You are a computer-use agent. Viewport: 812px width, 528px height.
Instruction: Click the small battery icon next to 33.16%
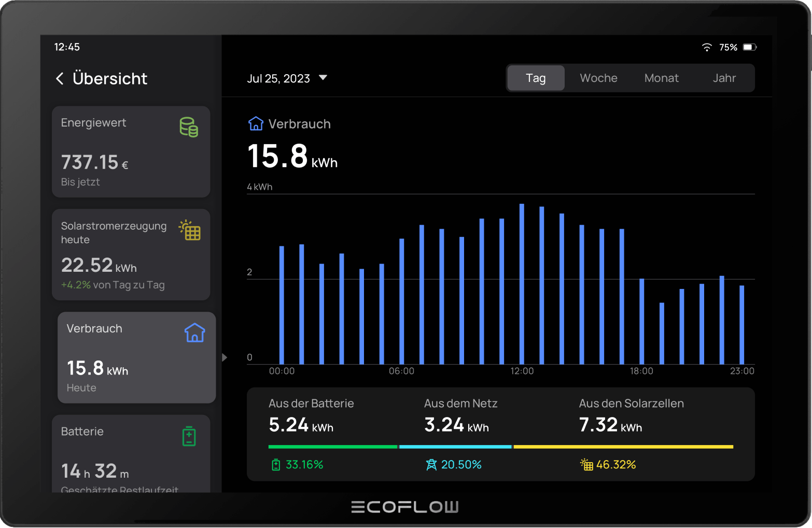(276, 465)
